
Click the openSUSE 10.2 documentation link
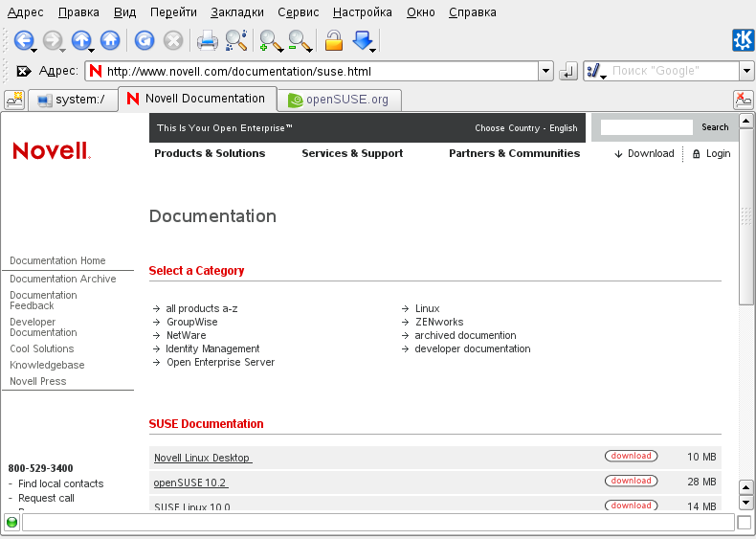coord(190,483)
